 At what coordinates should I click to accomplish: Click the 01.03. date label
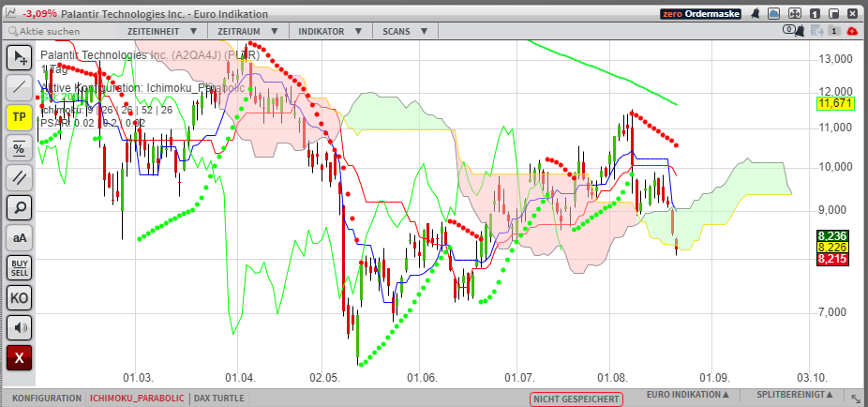[137, 379]
